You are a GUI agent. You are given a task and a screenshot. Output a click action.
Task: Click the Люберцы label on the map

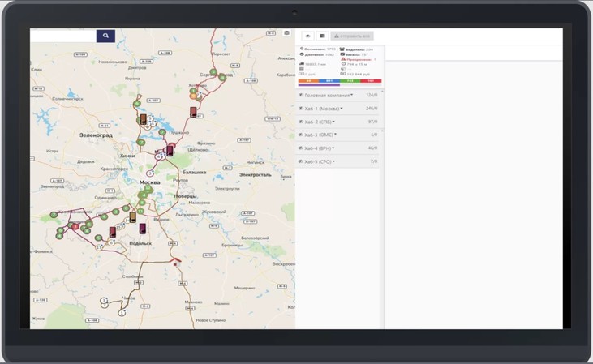coord(185,196)
